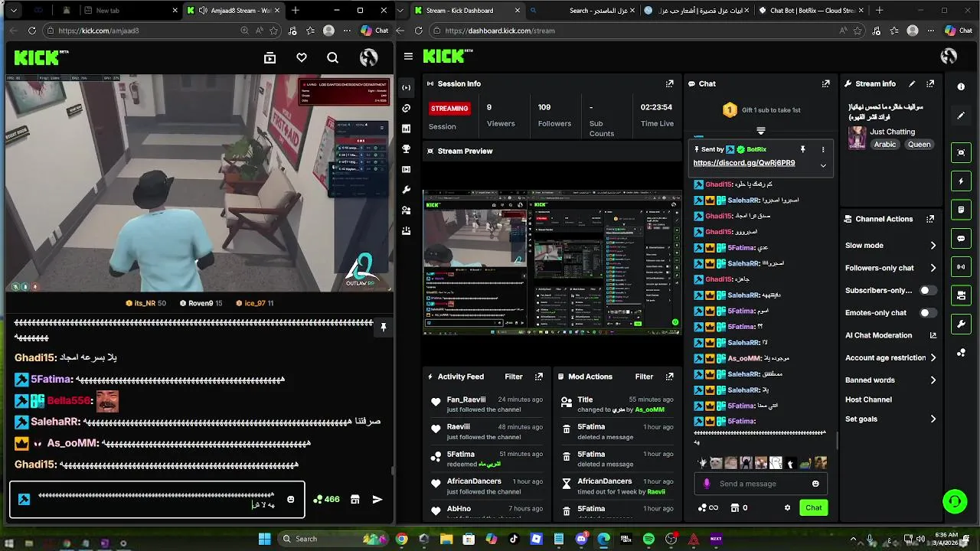
Task: Click the lightning bolt icon in right rail
Action: click(x=961, y=181)
